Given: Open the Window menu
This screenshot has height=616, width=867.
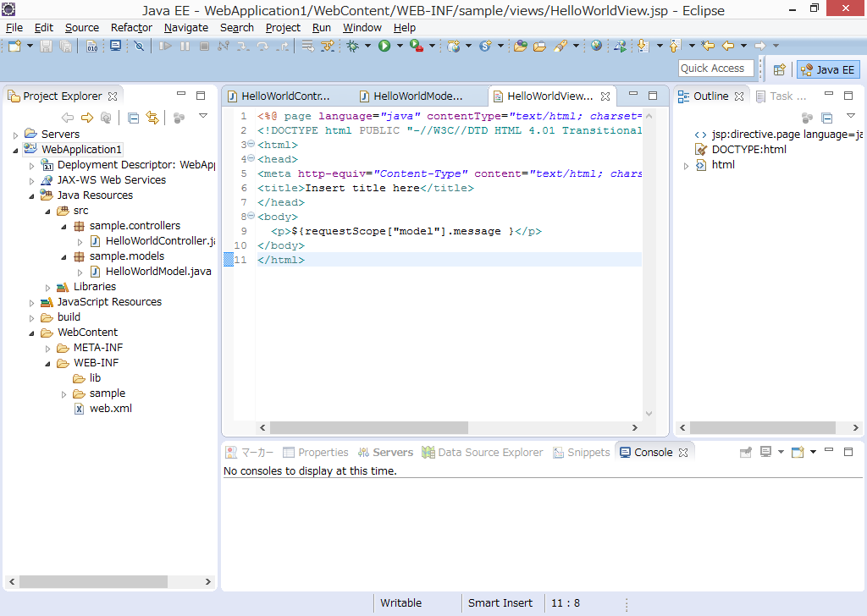Looking at the screenshot, I should [362, 28].
